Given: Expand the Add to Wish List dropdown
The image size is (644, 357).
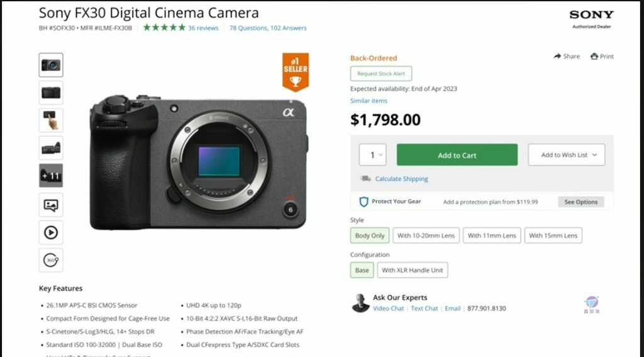Looking at the screenshot, I should 566,155.
